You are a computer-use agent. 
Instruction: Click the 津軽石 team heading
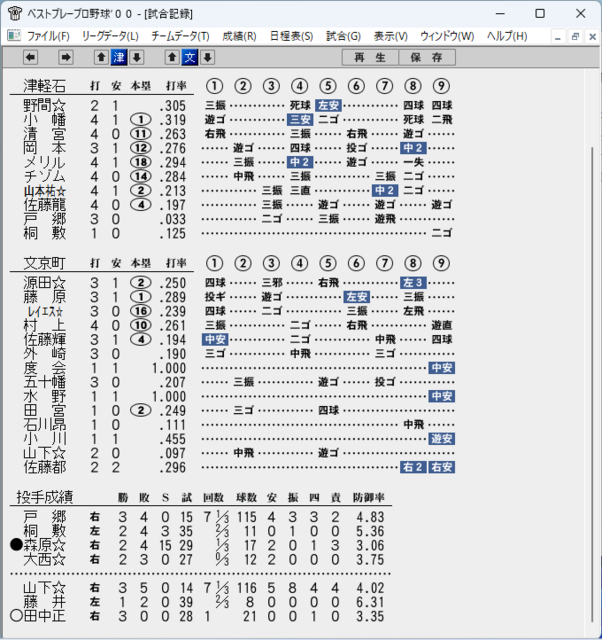tap(44, 86)
